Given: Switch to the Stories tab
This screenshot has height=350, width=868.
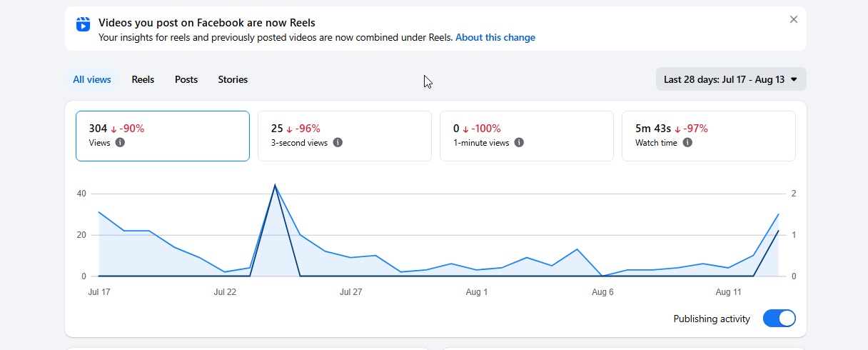Looking at the screenshot, I should pos(233,79).
